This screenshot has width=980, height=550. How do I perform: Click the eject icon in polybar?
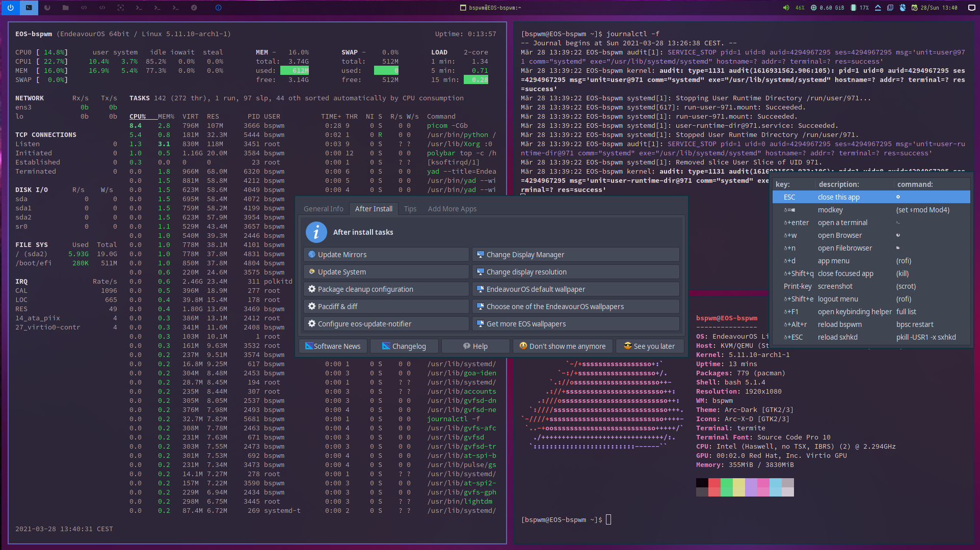878,8
